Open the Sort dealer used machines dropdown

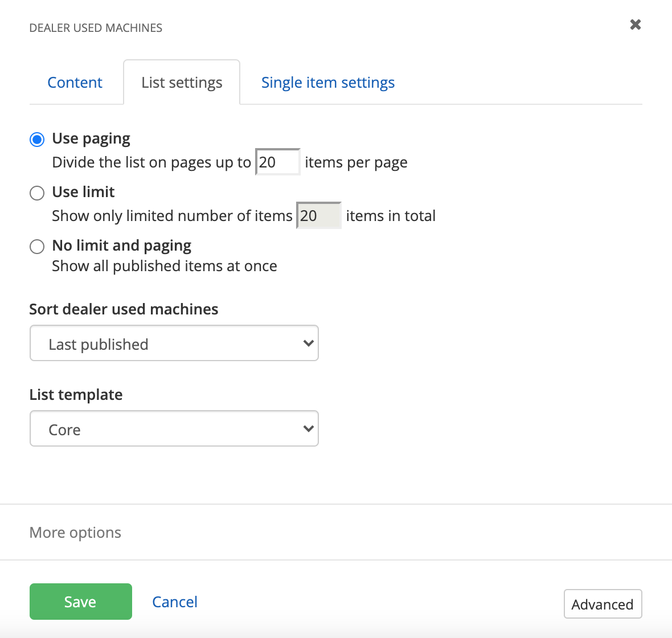coord(174,343)
